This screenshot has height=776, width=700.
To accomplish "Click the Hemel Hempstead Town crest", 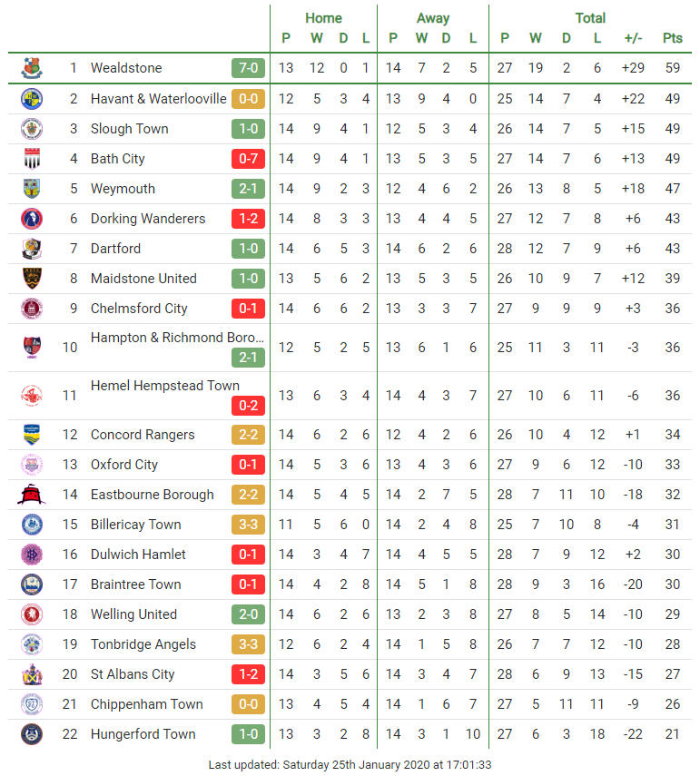I will click(32, 396).
